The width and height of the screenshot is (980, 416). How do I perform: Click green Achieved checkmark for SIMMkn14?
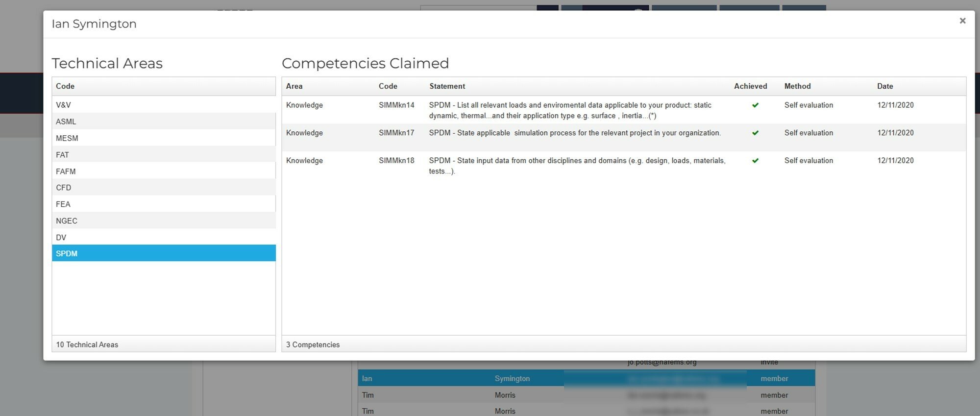[755, 105]
